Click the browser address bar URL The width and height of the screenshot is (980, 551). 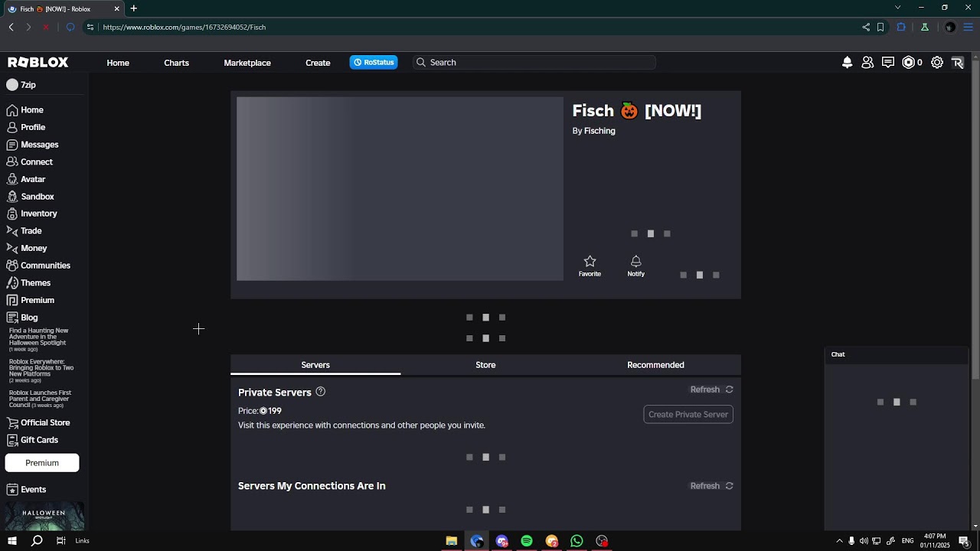pos(185,27)
